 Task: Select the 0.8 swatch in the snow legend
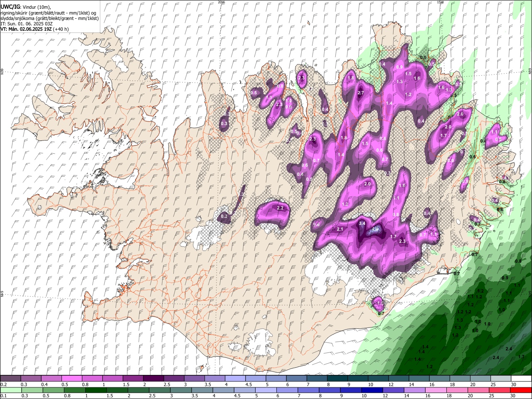click(92, 379)
